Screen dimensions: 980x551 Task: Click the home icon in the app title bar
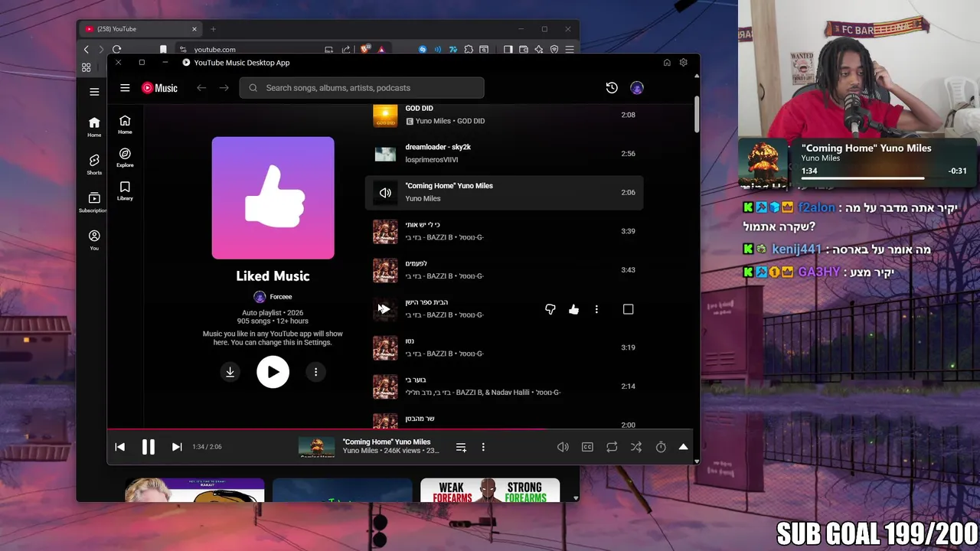[x=667, y=63]
